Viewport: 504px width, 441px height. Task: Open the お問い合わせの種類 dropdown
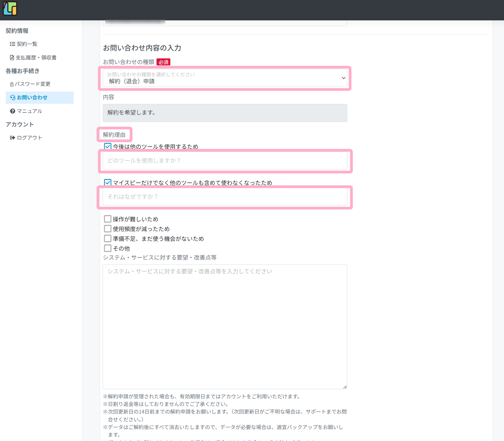pyautogui.click(x=224, y=78)
